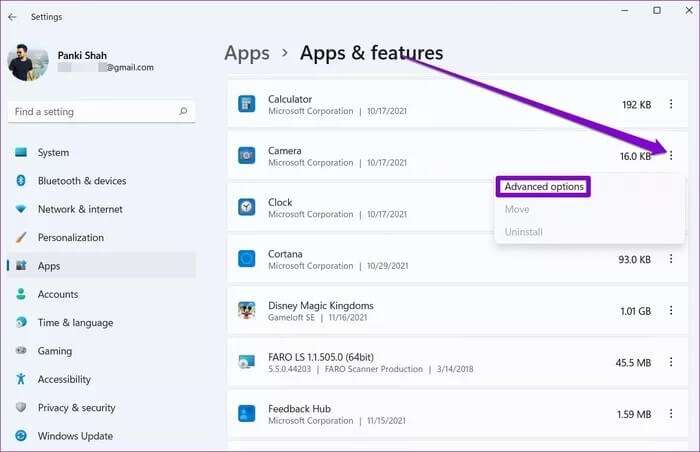Click the Privacy & security shield icon
The image size is (700, 452).
pos(21,407)
